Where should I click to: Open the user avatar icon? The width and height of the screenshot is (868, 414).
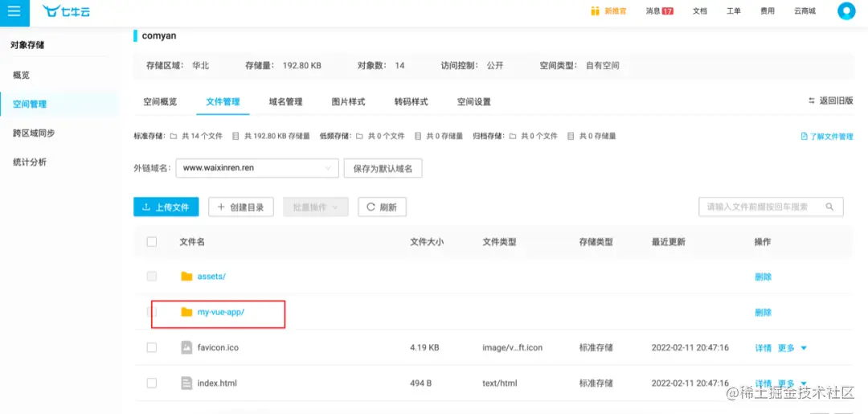[845, 11]
